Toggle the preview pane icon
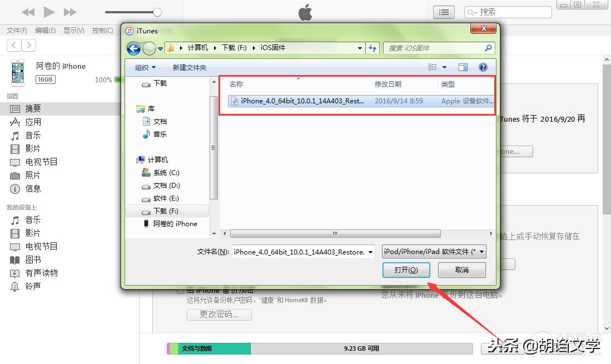The image size is (611, 364). tap(463, 67)
